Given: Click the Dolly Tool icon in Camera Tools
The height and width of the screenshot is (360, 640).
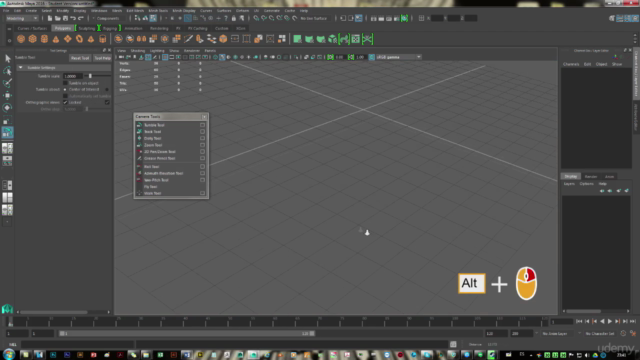Looking at the screenshot, I should click(x=139, y=138).
